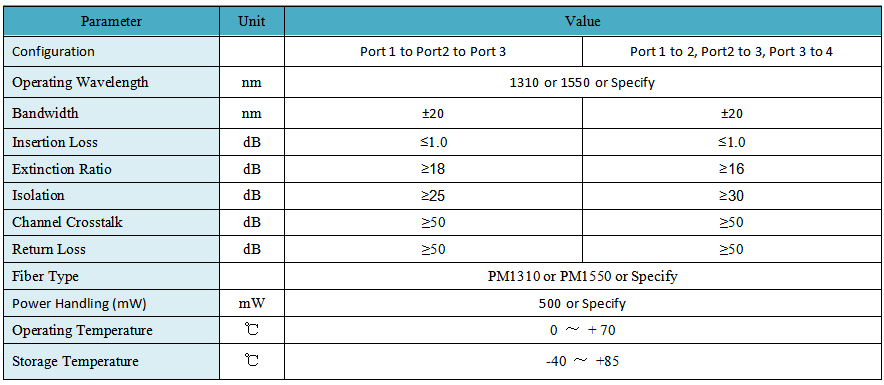This screenshot has width=884, height=385.
Task: Select the '-40 ~ +85' storage temperature value
Action: [x=583, y=361]
